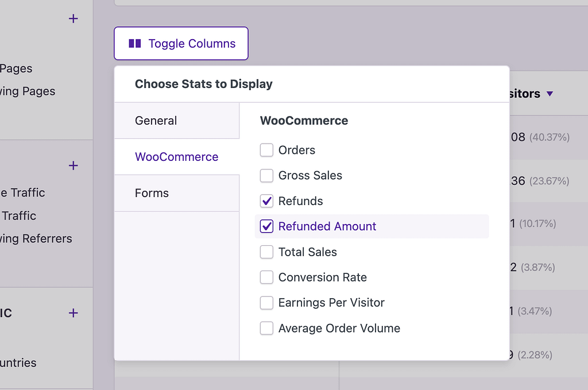Click the plus icon above Traffic links
This screenshot has height=390, width=588.
coord(73,165)
